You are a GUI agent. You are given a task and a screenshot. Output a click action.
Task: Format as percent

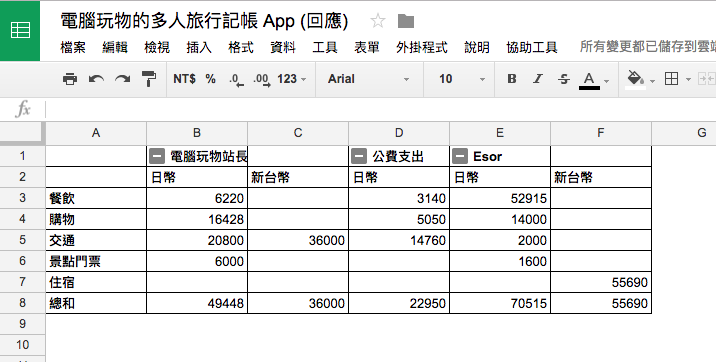211,79
